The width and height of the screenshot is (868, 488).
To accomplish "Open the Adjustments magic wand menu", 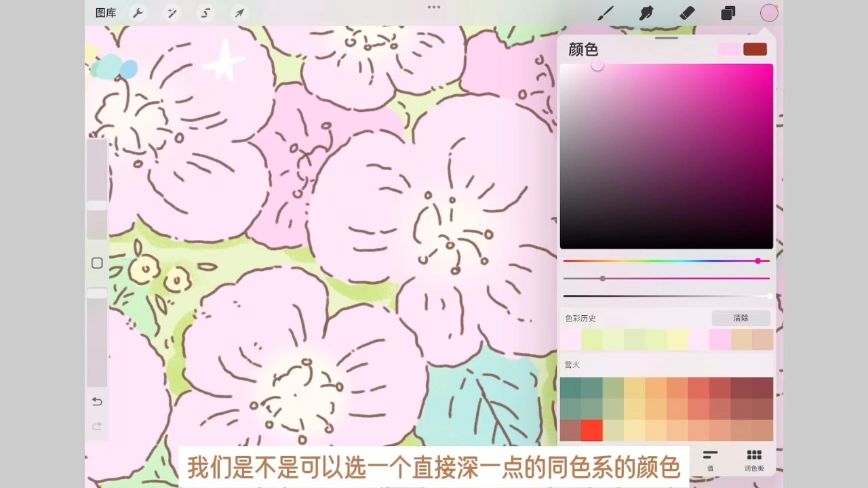I will coord(172,13).
